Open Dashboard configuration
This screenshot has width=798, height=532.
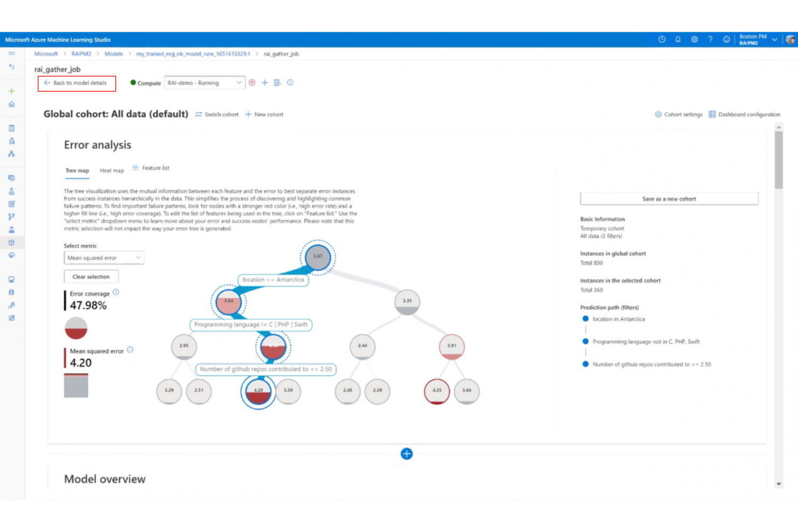click(744, 114)
